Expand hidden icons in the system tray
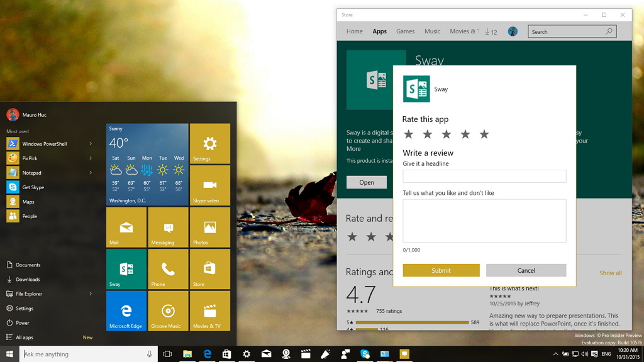Screen dimensions: 644x362 (x=557, y=354)
